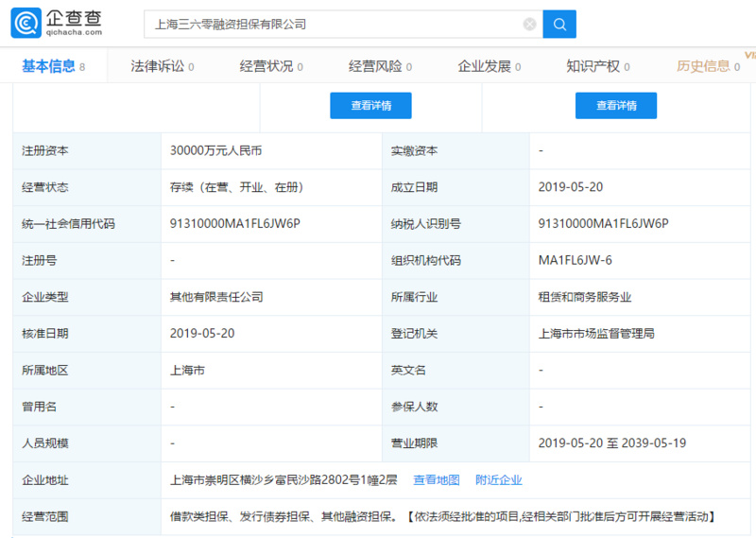Click the 上海市市场监督管理局 registration authority
Image resolution: width=756 pixels, height=538 pixels.
pyautogui.click(x=596, y=334)
